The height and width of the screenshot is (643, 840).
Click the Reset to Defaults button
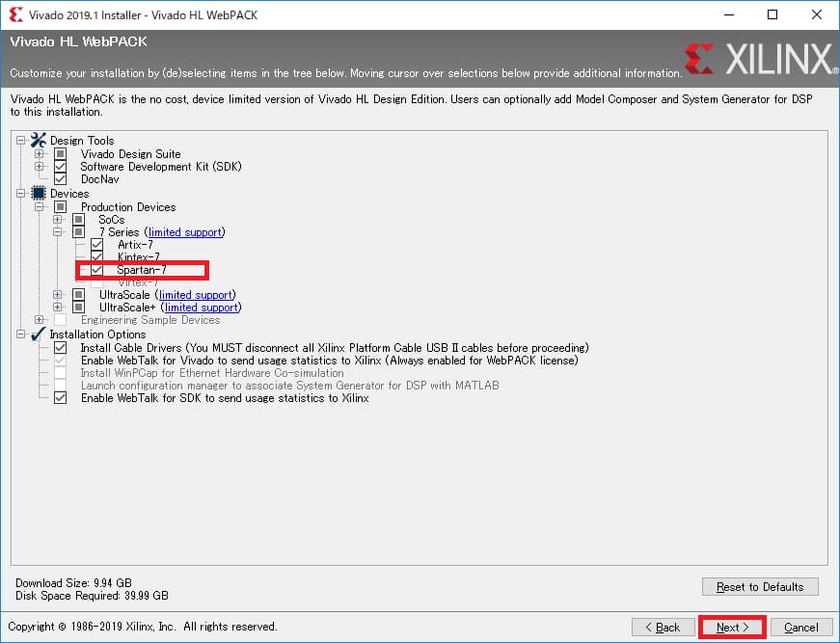point(760,587)
